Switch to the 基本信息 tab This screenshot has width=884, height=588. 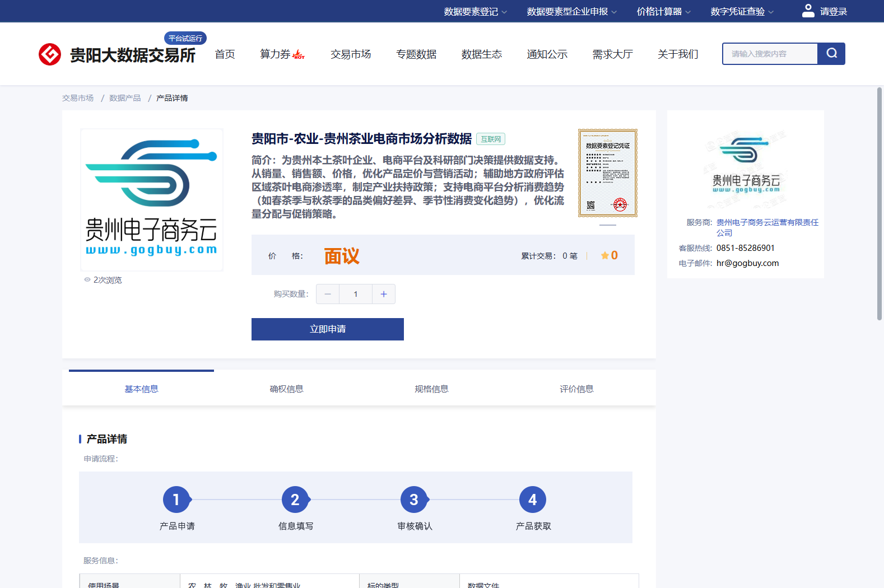141,389
